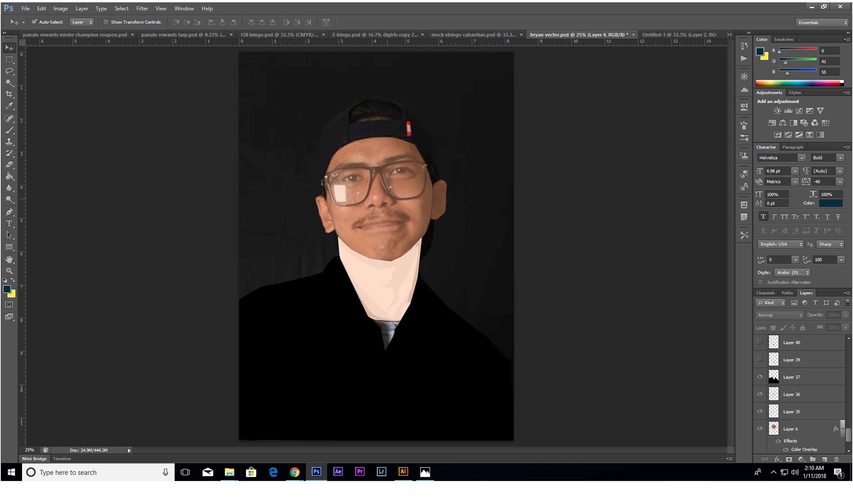853x504 pixels.
Task: Select the Eraser tool
Action: click(9, 165)
